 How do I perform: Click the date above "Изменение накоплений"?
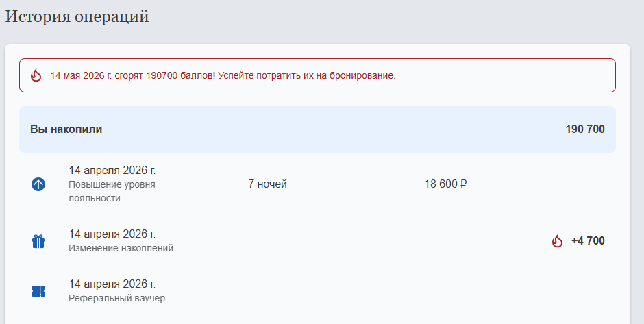(112, 234)
